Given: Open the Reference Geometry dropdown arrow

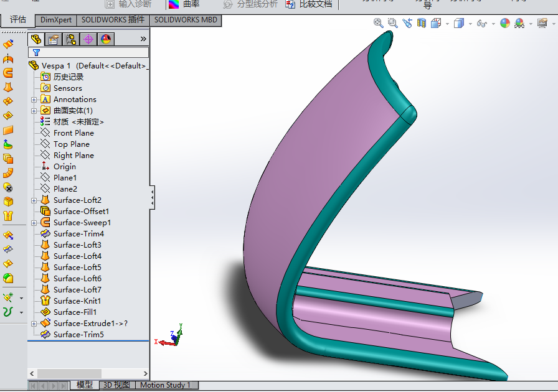Looking at the screenshot, I should click(x=21, y=298).
